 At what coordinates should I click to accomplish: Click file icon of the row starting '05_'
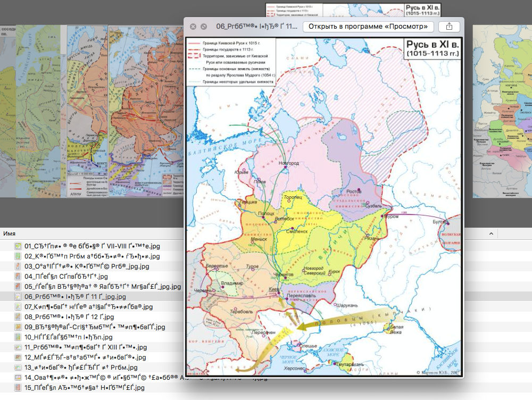tap(18, 286)
